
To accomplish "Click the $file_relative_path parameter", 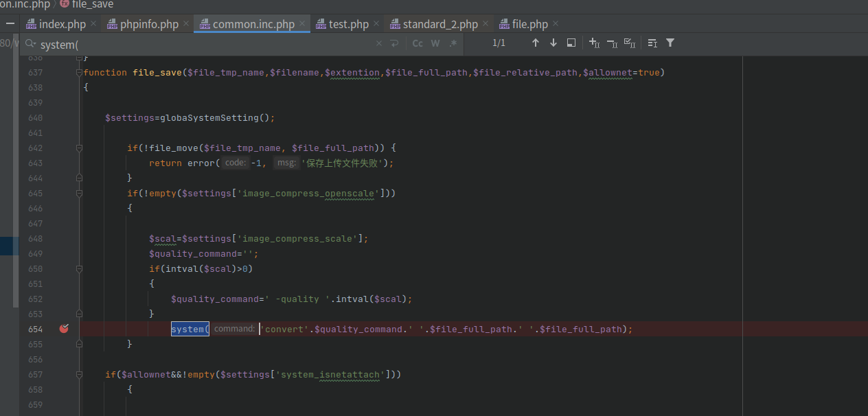I will pyautogui.click(x=525, y=72).
